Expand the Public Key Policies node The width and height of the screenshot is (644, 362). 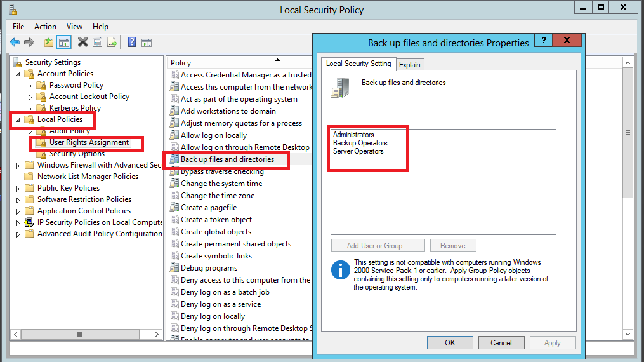pyautogui.click(x=18, y=189)
